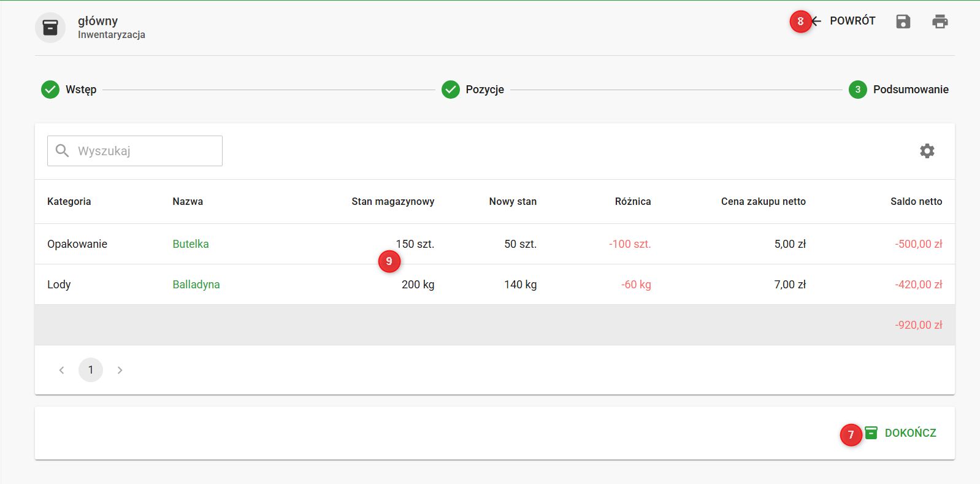This screenshot has height=484, width=980.
Task: Open table settings gear icon
Action: pyautogui.click(x=927, y=151)
